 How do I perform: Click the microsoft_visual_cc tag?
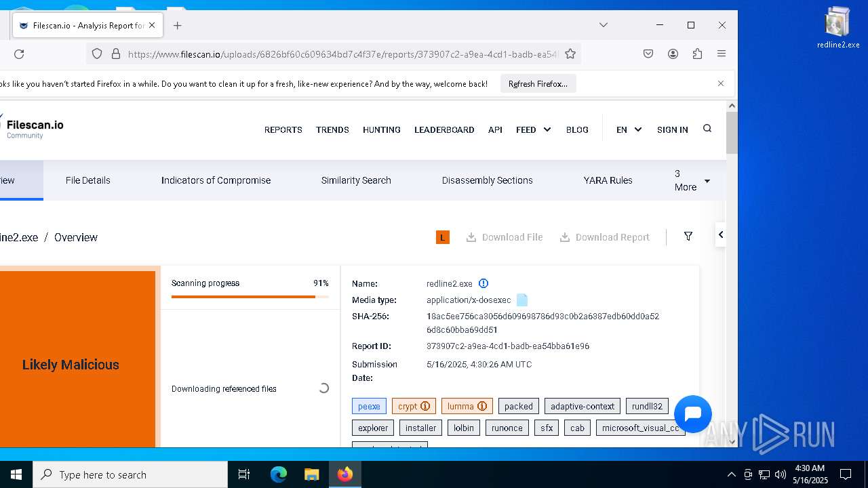tap(641, 428)
